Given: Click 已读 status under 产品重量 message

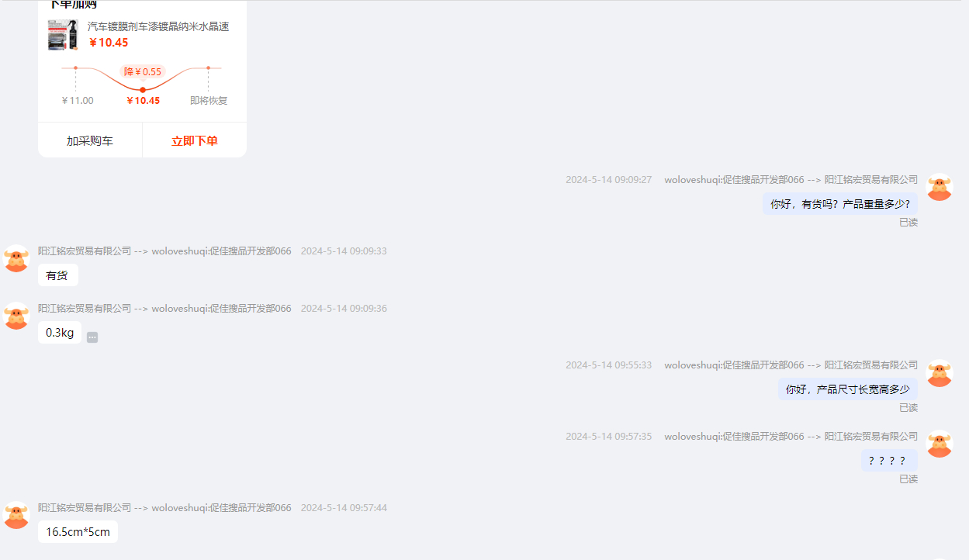Looking at the screenshot, I should [x=908, y=223].
